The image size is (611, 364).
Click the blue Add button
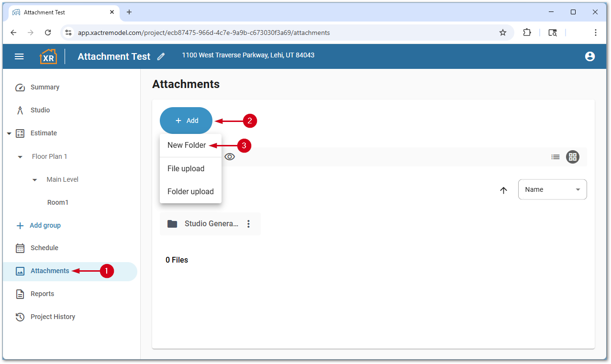[186, 121]
